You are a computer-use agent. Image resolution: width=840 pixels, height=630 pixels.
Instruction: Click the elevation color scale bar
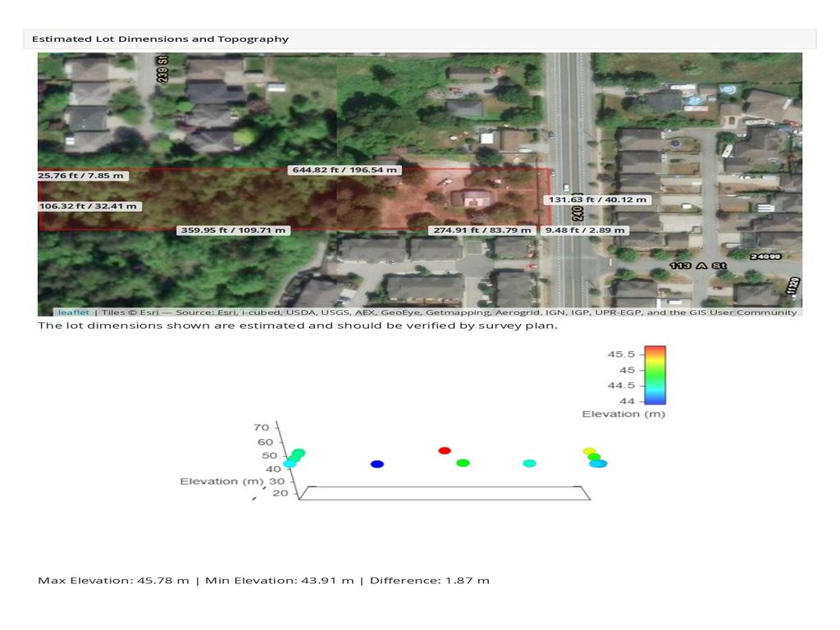click(x=655, y=375)
